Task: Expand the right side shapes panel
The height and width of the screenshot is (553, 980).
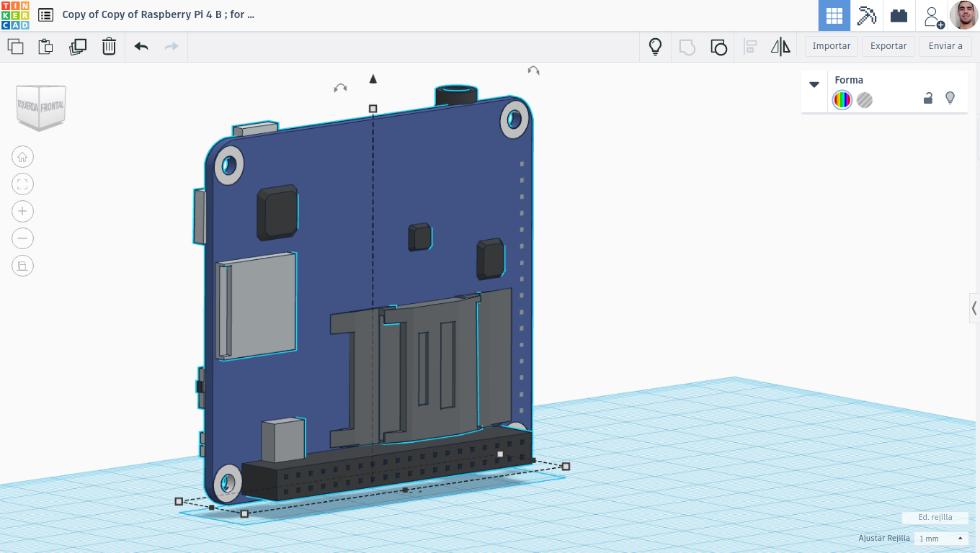Action: [x=974, y=308]
